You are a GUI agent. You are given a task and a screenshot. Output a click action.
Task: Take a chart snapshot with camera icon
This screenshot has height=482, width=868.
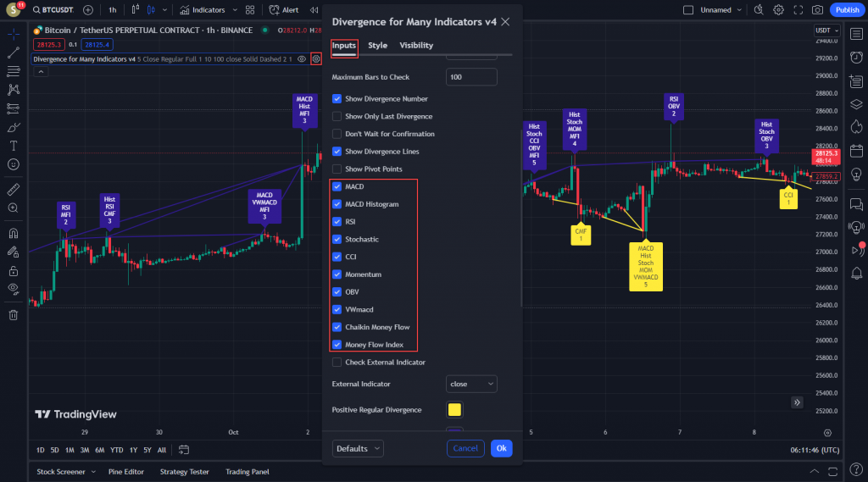[x=817, y=10]
